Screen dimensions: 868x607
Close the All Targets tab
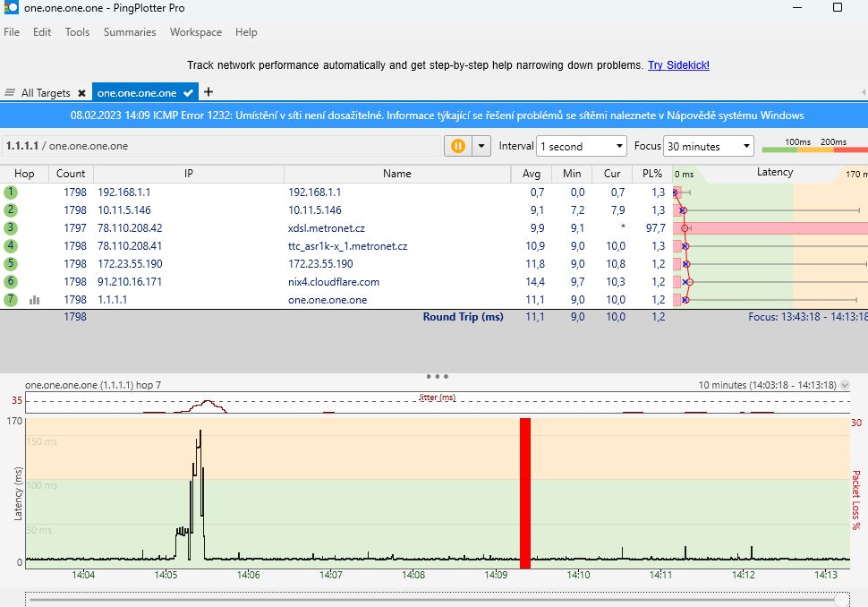point(81,93)
